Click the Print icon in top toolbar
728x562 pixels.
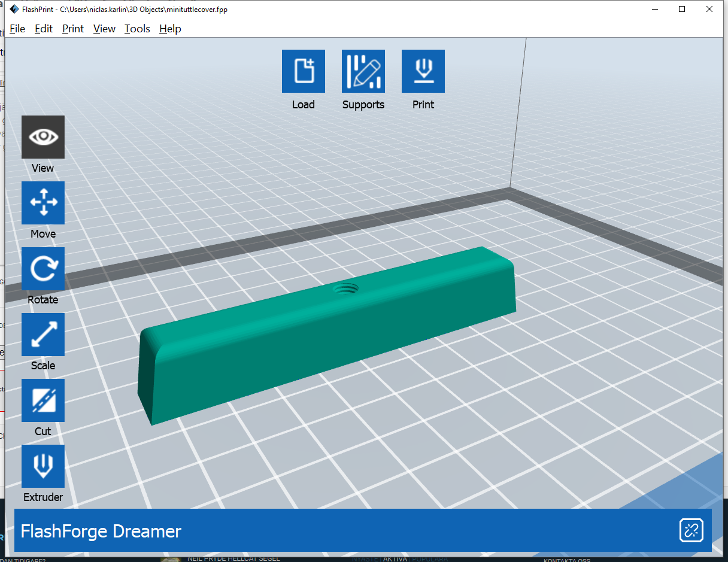coord(423,71)
